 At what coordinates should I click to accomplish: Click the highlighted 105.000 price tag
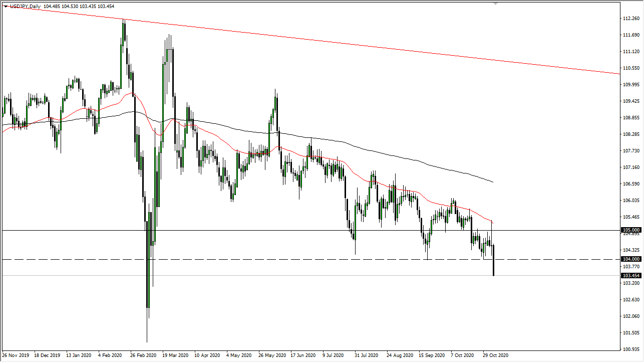click(x=630, y=231)
